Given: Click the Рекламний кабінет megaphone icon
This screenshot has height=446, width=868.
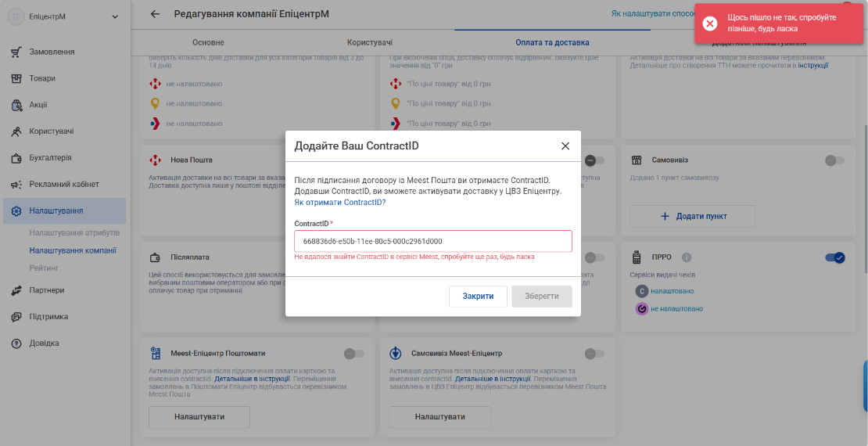Looking at the screenshot, I should point(16,185).
